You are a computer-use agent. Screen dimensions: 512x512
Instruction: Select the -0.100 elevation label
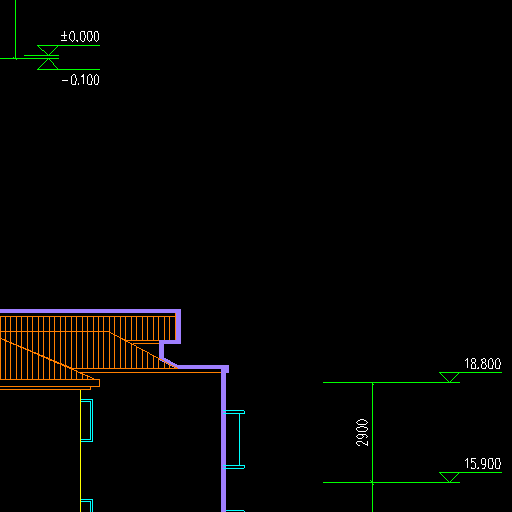click(x=80, y=80)
